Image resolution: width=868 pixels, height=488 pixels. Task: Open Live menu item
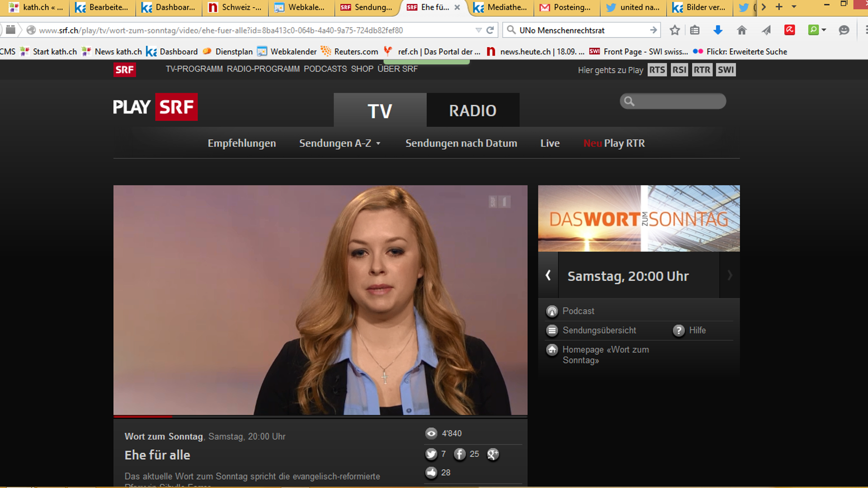pyautogui.click(x=550, y=143)
